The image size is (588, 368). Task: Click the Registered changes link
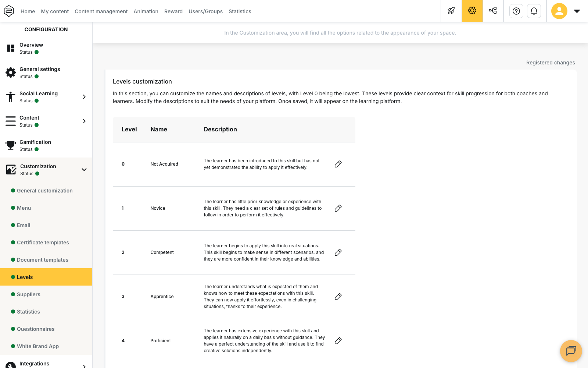[x=551, y=63]
